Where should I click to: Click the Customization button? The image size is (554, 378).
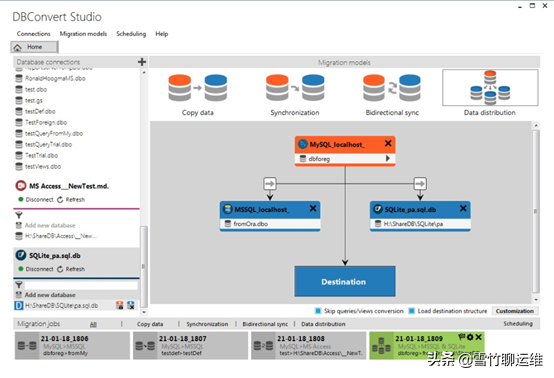(x=515, y=311)
